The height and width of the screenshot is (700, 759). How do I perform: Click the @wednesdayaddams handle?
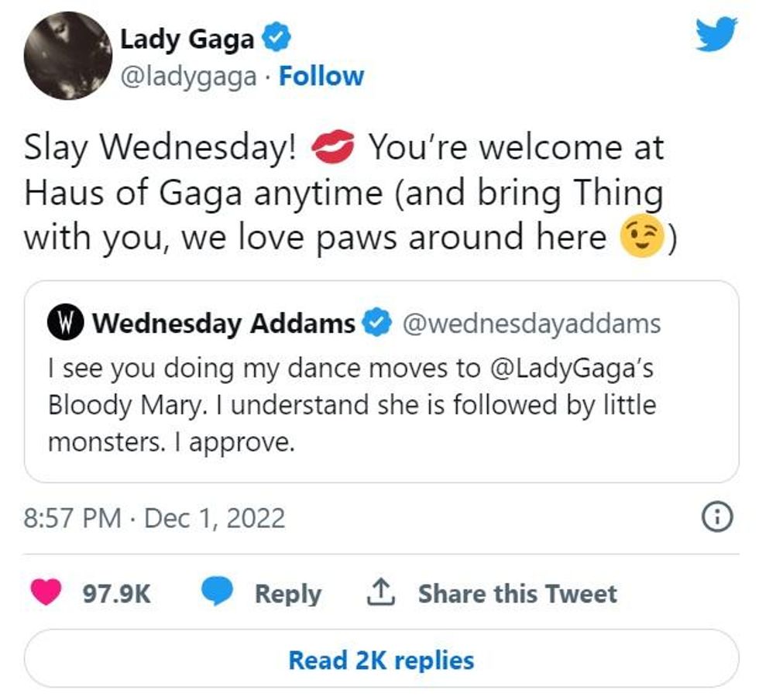(x=530, y=323)
